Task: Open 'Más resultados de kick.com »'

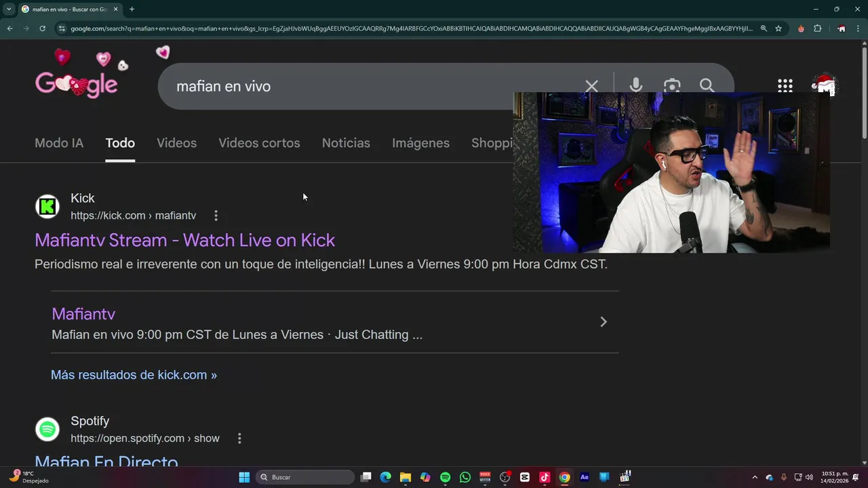Action: (134, 375)
